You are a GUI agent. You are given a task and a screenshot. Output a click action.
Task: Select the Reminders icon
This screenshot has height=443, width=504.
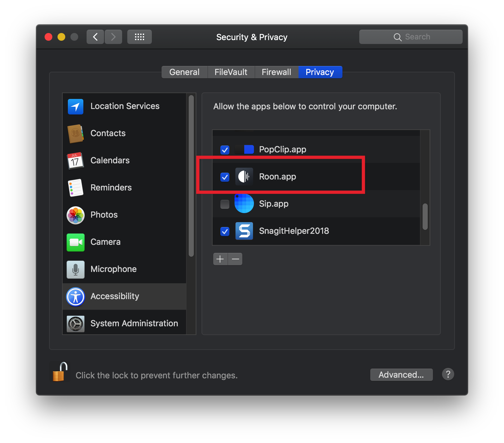[x=75, y=188]
